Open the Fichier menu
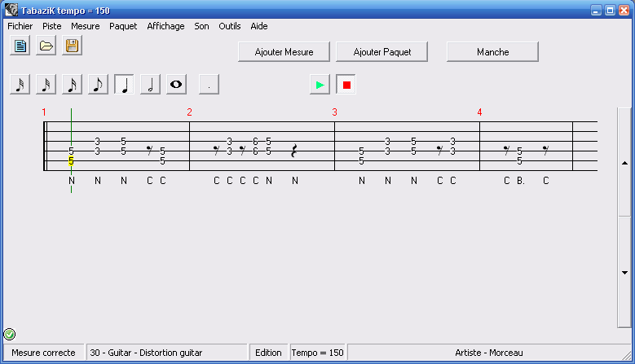The width and height of the screenshot is (635, 364). tap(20, 26)
